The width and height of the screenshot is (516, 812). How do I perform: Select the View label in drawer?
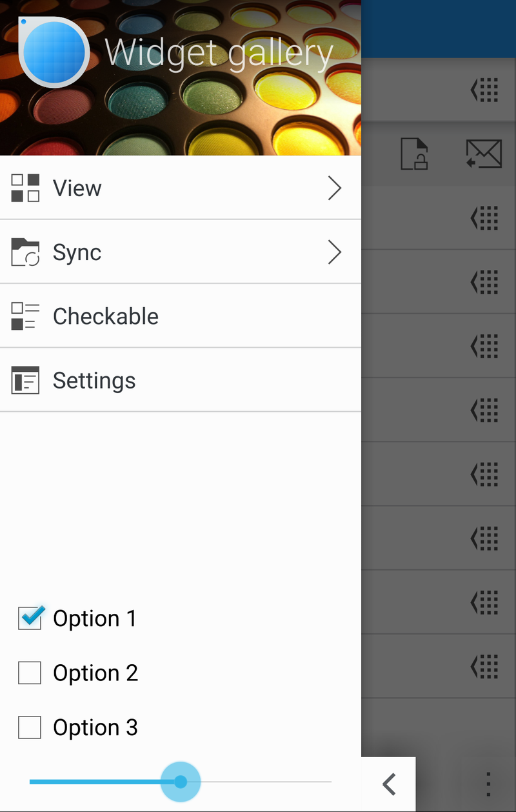[77, 188]
